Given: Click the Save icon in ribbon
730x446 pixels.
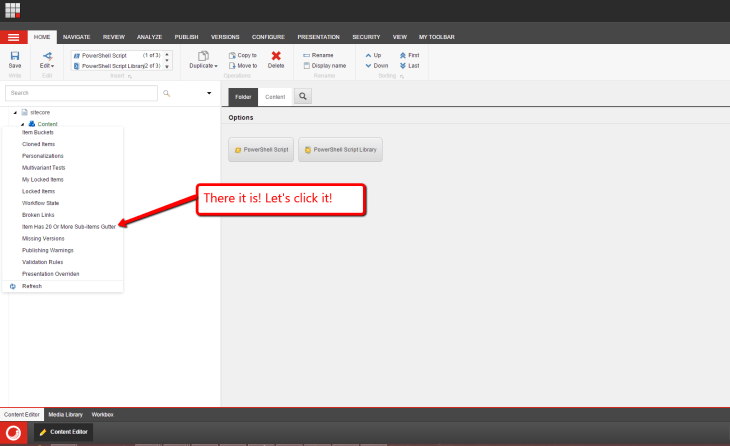Looking at the screenshot, I should [14, 55].
